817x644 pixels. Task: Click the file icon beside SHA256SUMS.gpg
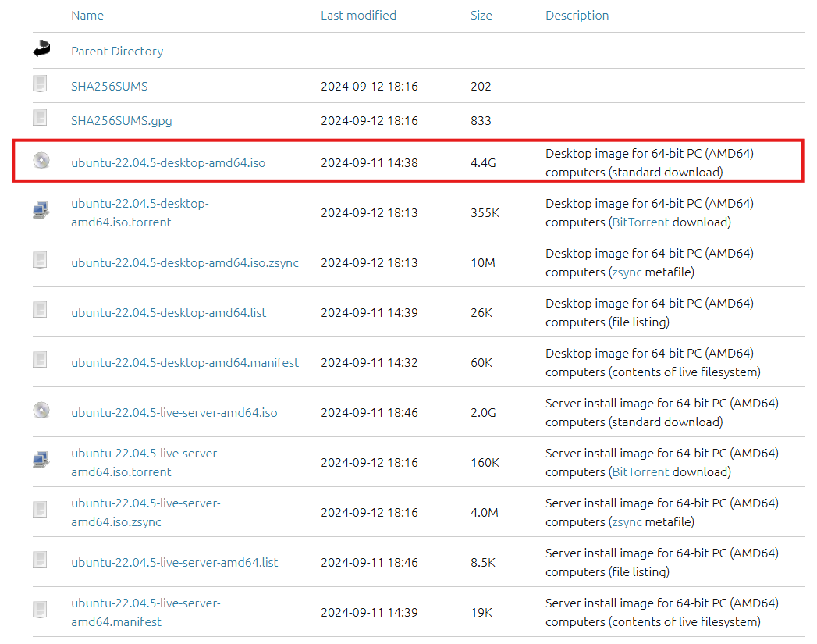pos(40,118)
